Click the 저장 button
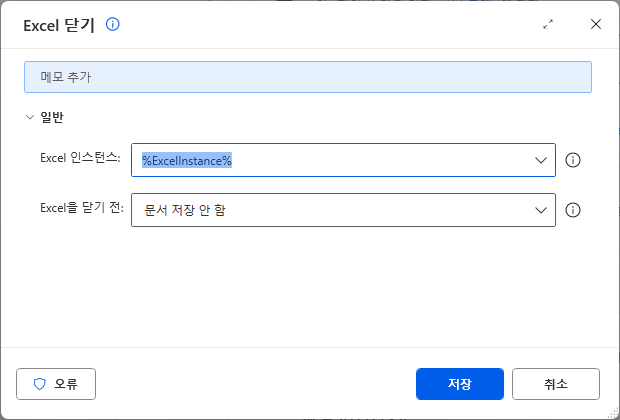 [460, 384]
